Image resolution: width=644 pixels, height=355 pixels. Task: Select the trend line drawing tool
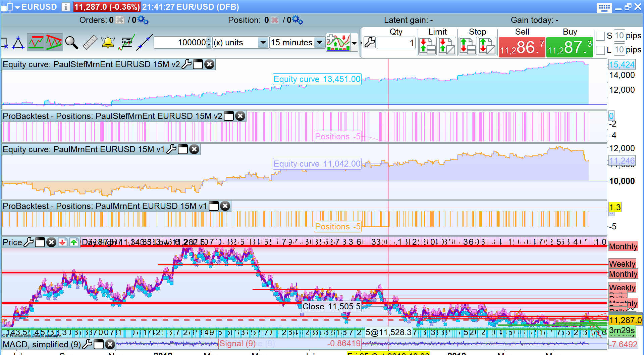[145, 43]
